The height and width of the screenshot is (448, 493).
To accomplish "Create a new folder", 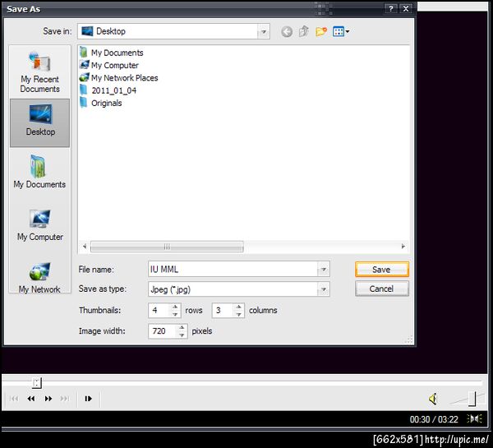I will pos(321,31).
